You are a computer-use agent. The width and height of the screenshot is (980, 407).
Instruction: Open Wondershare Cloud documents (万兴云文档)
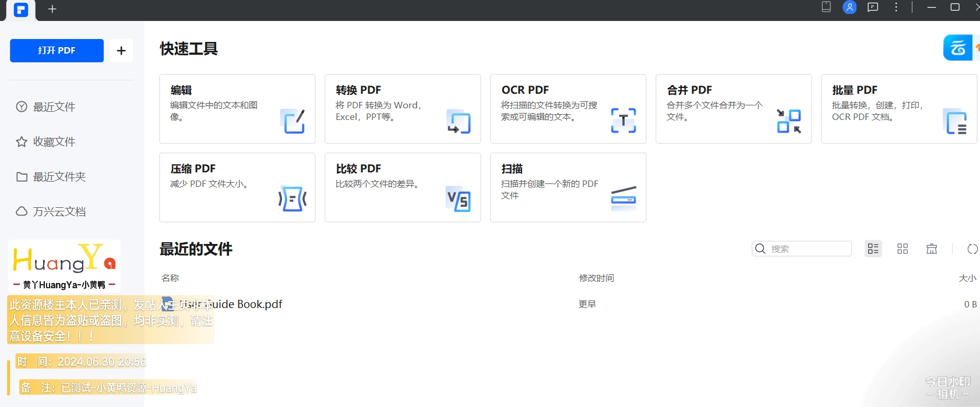(x=59, y=212)
